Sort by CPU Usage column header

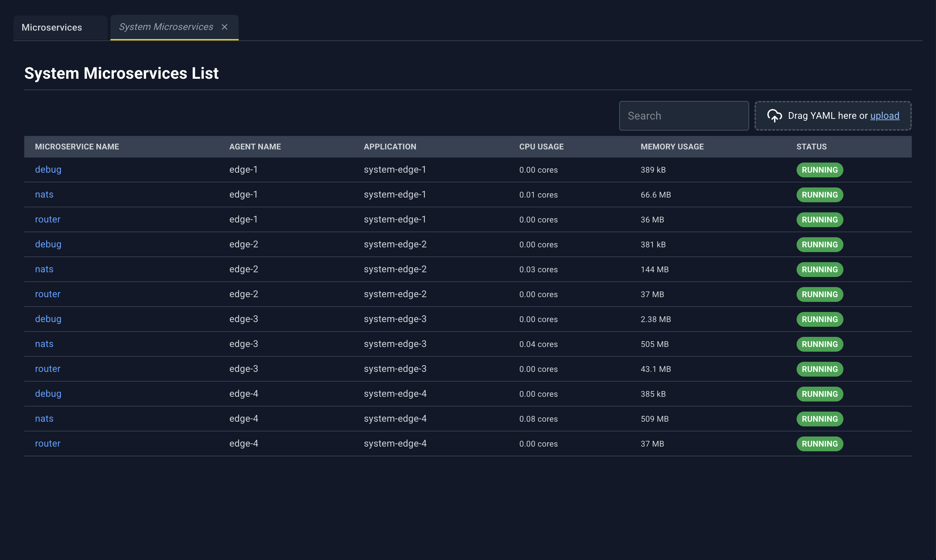coord(541,147)
